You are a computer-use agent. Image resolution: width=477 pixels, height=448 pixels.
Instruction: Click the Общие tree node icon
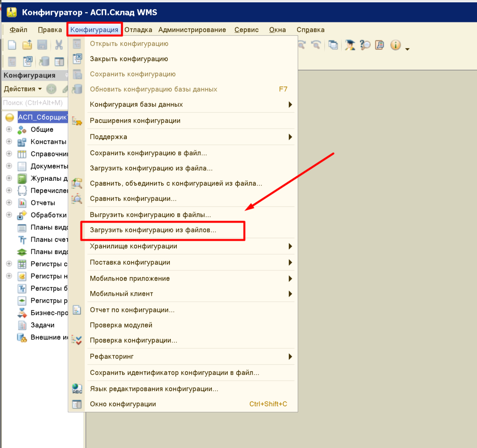click(x=22, y=130)
